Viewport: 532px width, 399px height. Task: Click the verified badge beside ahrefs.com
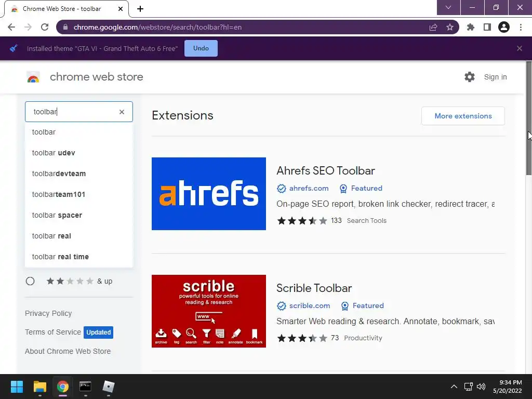tap(281, 188)
